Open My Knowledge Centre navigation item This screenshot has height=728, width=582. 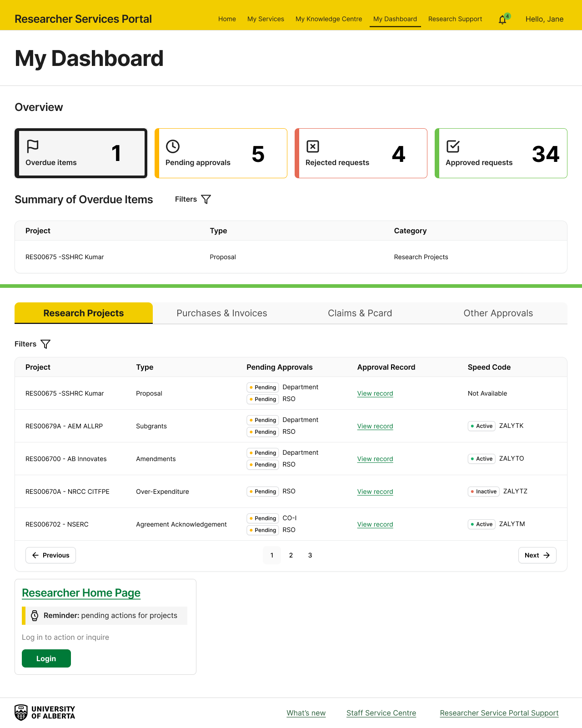(329, 19)
